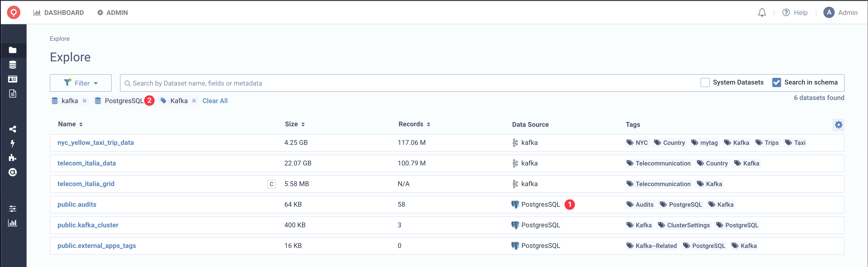Click the Data Source column header
This screenshot has height=267, width=868.
(530, 124)
